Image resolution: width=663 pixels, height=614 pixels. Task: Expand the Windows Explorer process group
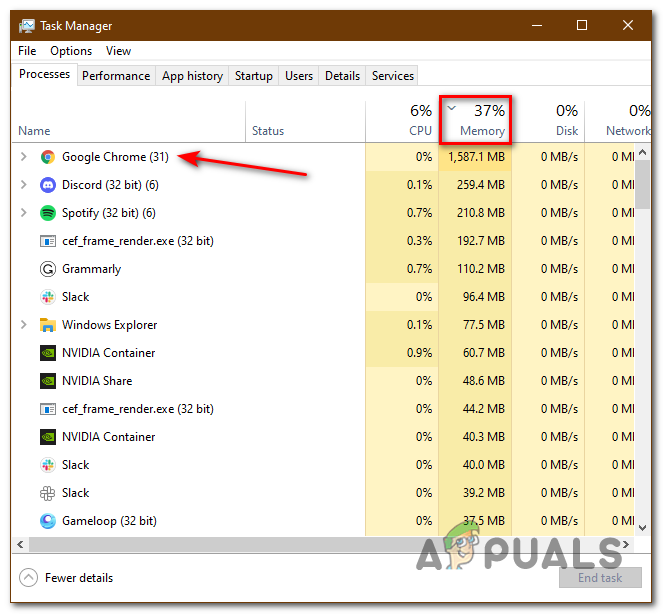24,325
